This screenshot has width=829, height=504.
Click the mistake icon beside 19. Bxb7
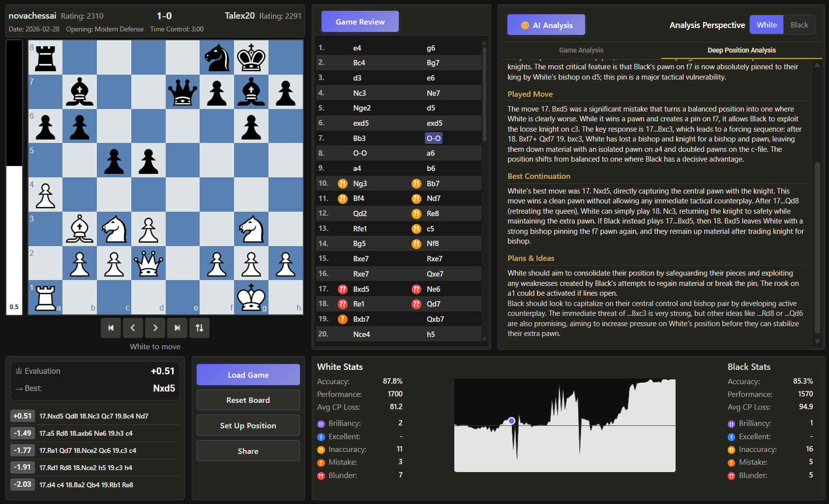pos(343,319)
